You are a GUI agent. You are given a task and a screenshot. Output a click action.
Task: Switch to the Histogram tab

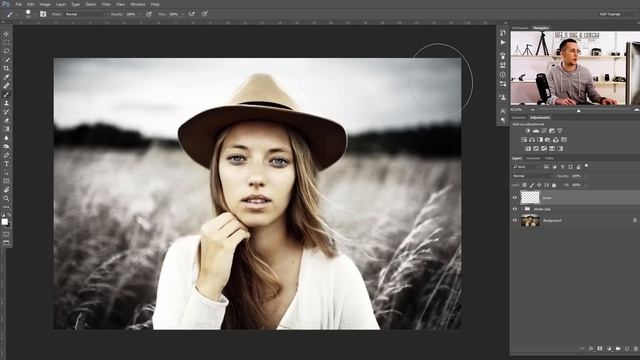click(520, 28)
